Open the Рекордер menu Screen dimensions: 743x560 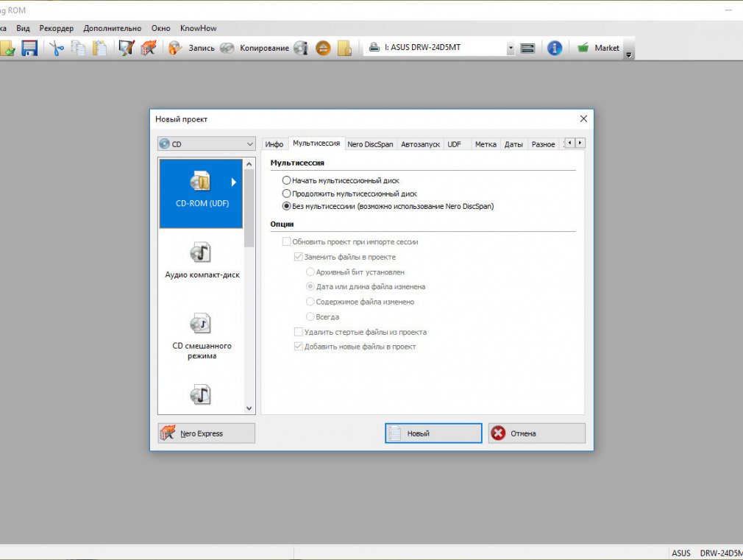[57, 29]
